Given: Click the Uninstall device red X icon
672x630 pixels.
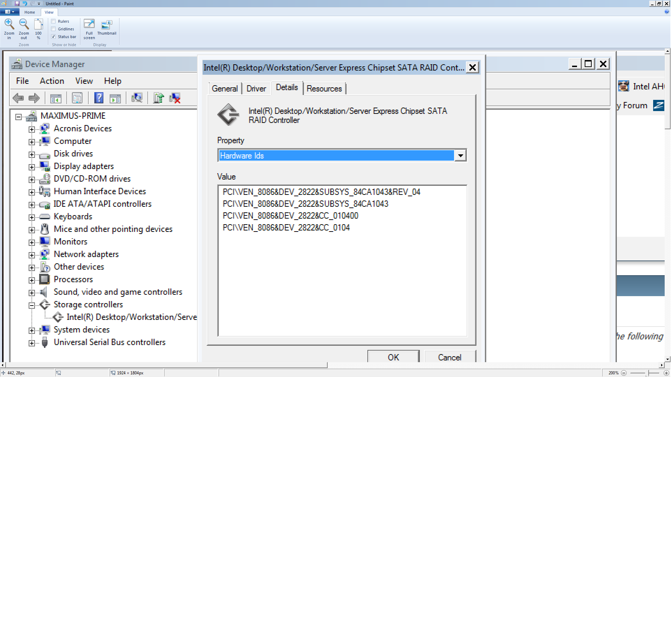Looking at the screenshot, I should click(x=175, y=98).
